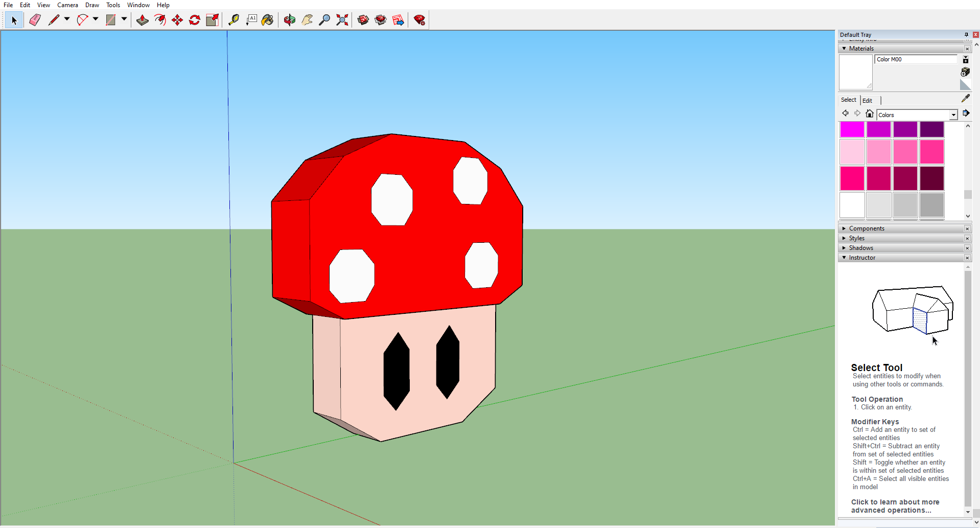Pick the white color swatch
The height and width of the screenshot is (528, 980).
(852, 205)
